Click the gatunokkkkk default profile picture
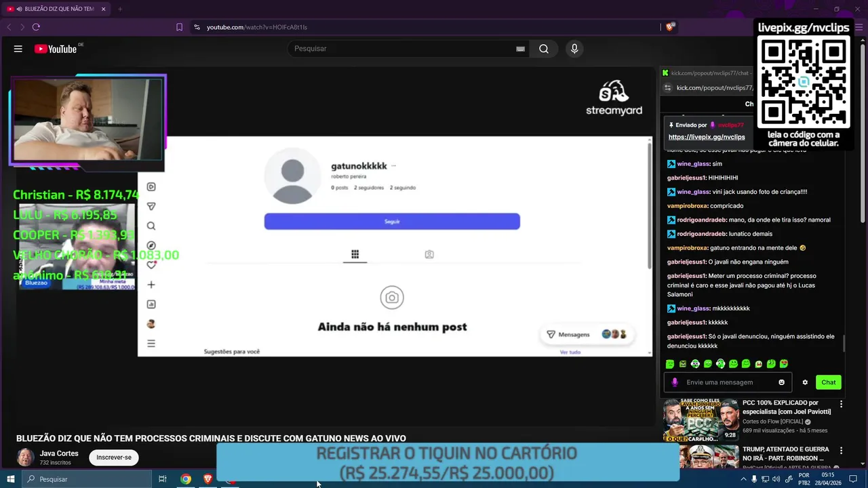 coord(292,176)
